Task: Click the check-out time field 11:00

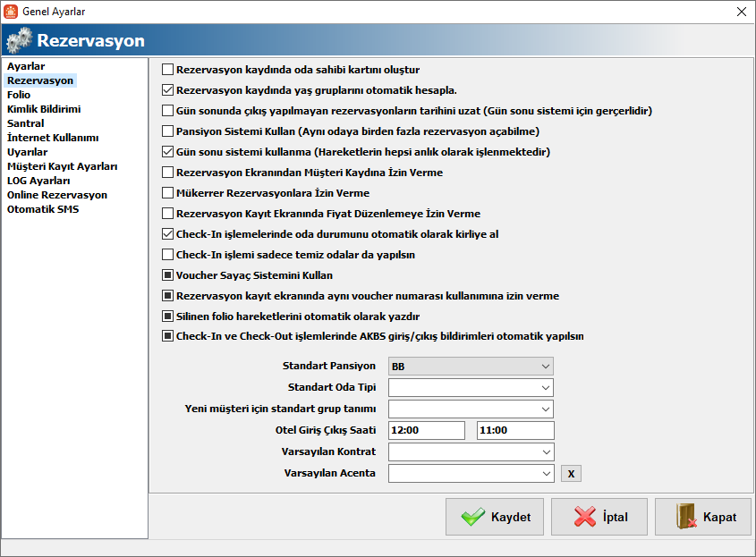Action: [515, 430]
